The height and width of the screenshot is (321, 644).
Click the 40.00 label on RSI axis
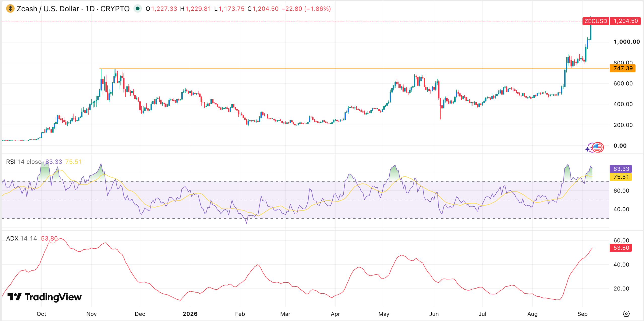coord(621,209)
